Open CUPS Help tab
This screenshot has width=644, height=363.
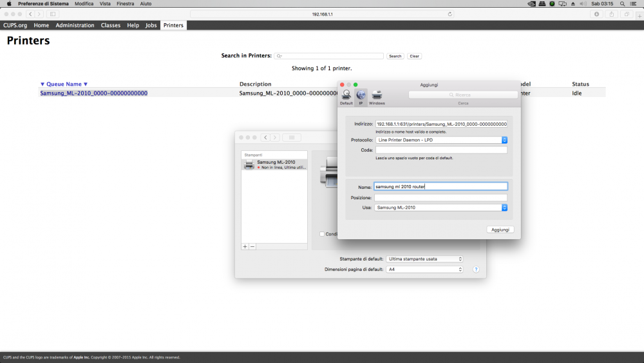click(133, 25)
